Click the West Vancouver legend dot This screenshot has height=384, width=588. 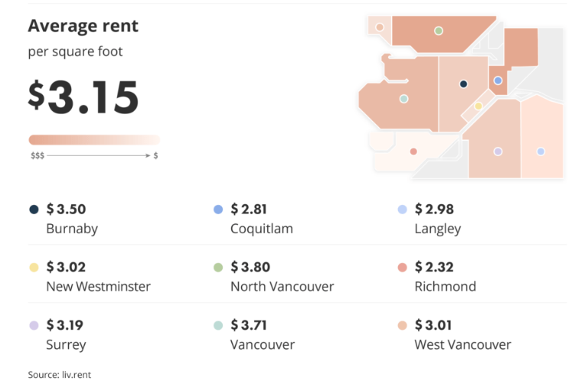(403, 325)
